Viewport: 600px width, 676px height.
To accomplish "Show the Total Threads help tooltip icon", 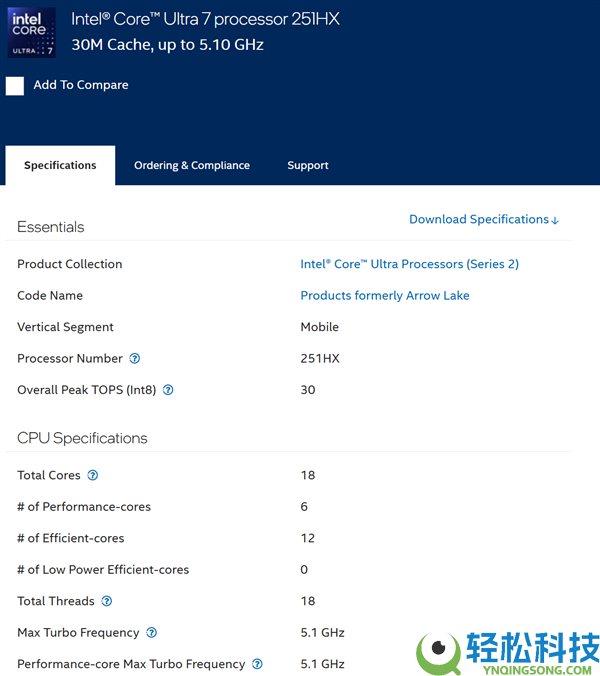I will click(107, 601).
